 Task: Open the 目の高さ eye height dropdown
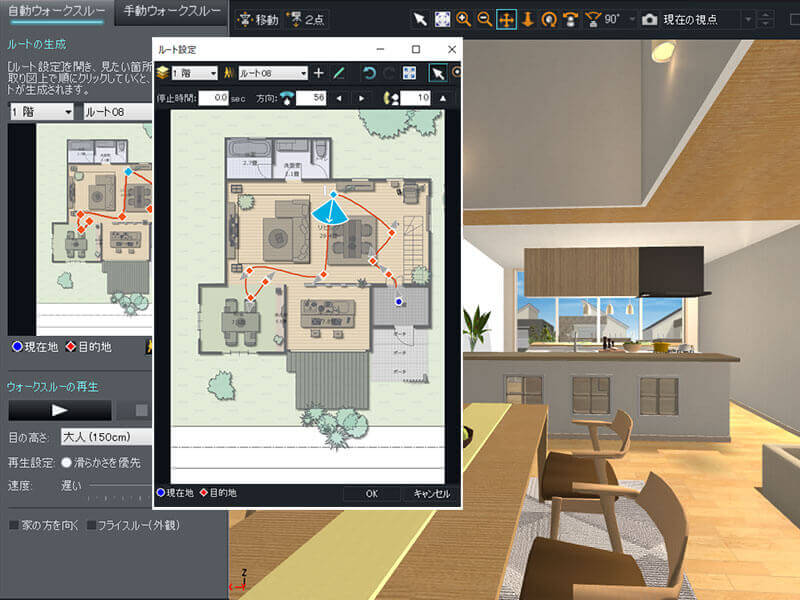point(105,437)
